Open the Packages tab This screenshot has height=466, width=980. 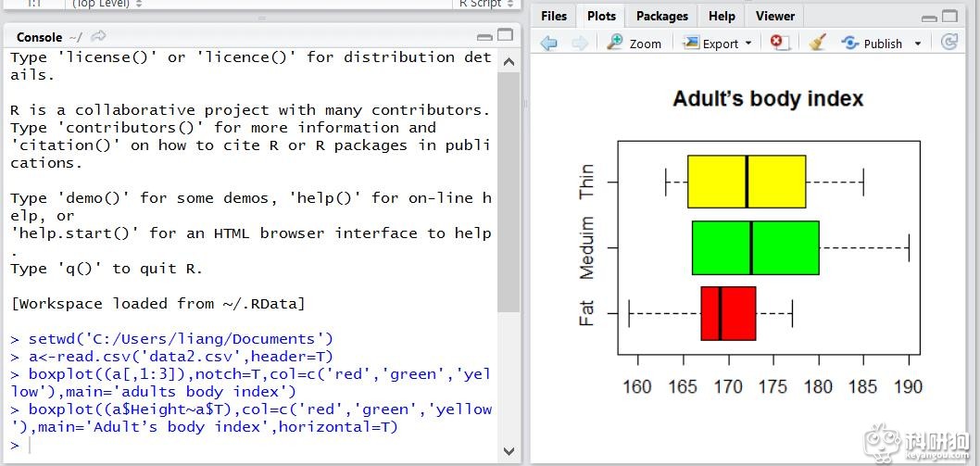[x=662, y=17]
